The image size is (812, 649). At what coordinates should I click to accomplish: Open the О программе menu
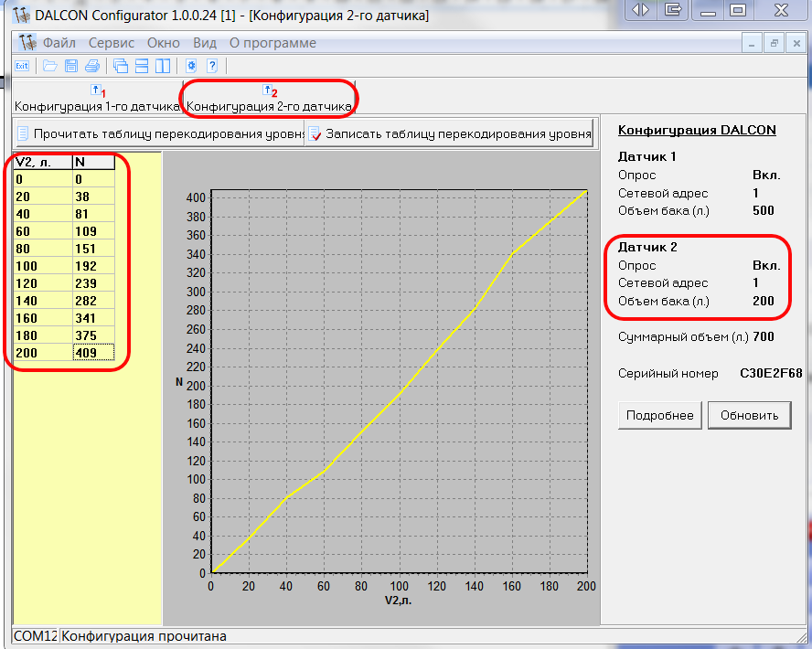[272, 43]
